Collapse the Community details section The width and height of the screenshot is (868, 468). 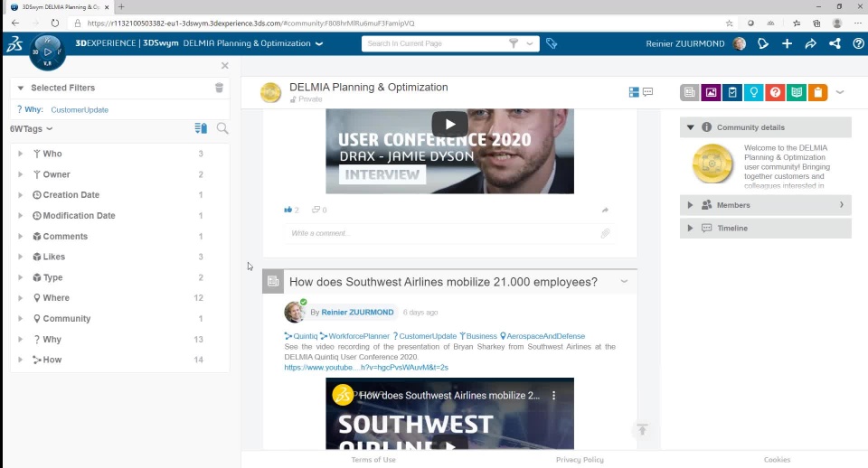(x=690, y=127)
